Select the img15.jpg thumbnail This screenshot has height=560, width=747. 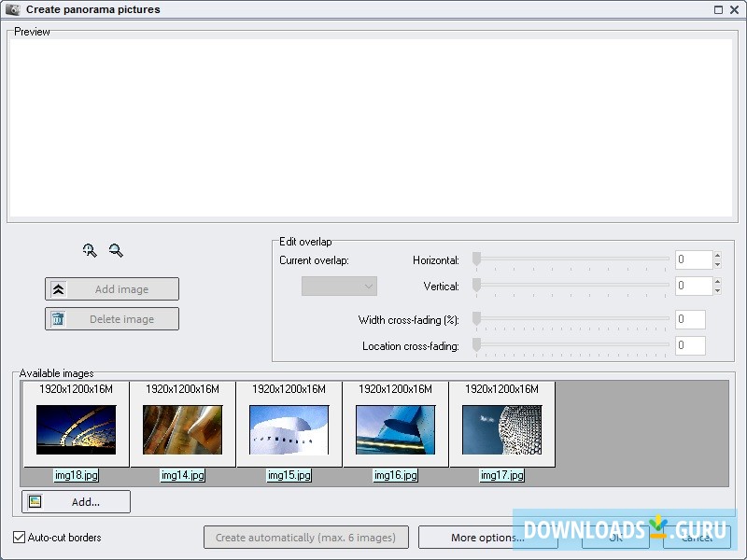click(x=289, y=429)
